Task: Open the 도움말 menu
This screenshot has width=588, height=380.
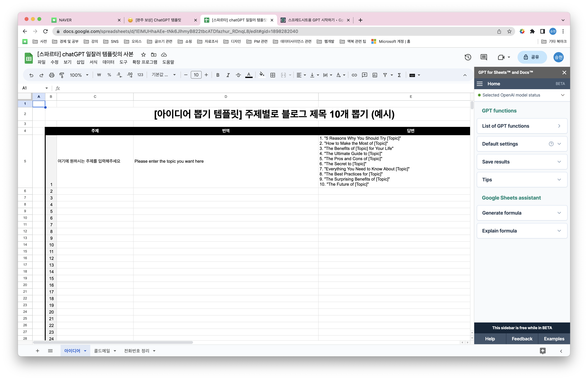Action: point(168,62)
